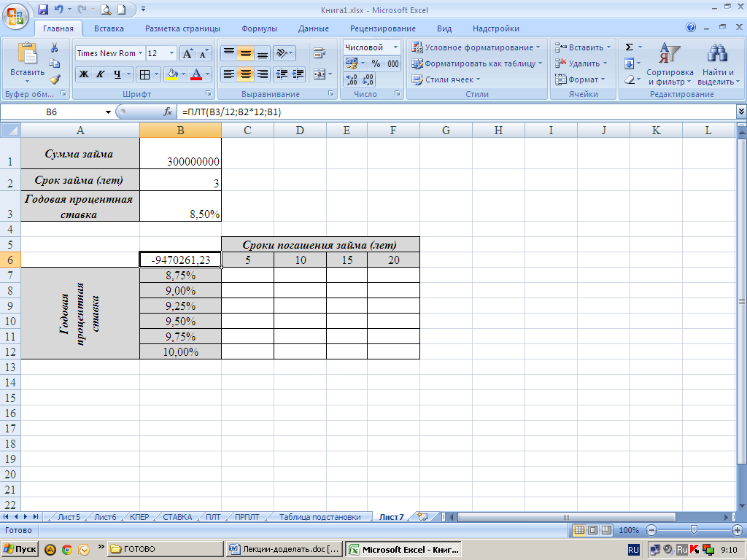Center text horizontally
Viewport: 747px width, 560px height.
(x=245, y=74)
